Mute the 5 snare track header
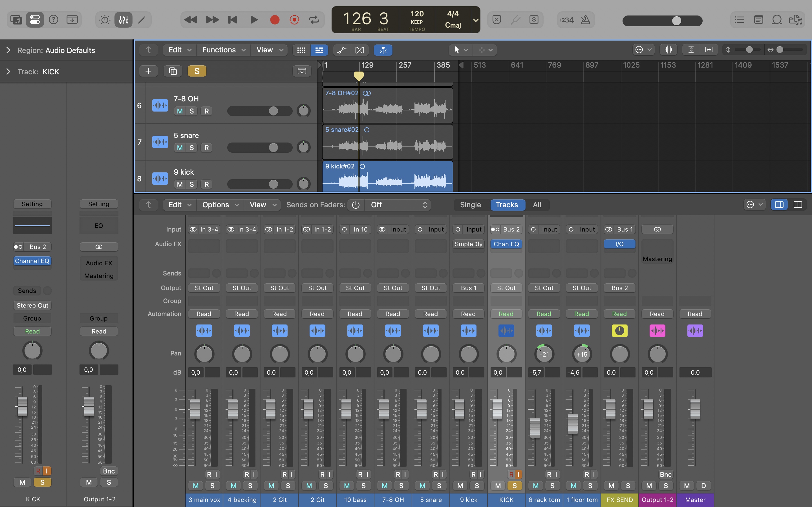The image size is (812, 507). click(x=180, y=148)
